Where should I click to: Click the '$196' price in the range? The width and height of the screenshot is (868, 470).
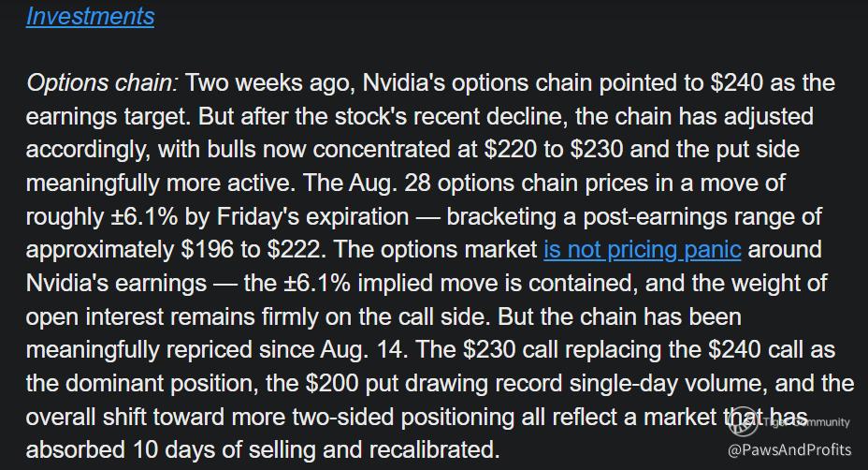tap(207, 249)
